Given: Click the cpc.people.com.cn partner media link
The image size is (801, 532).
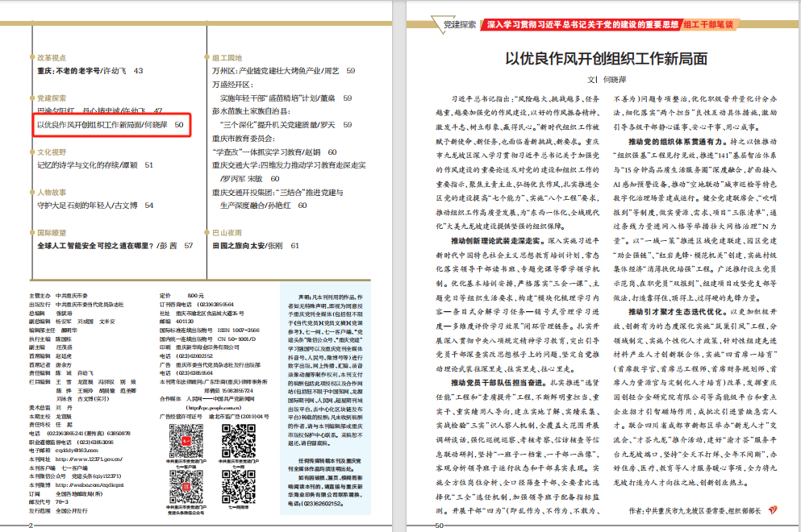Looking at the screenshot, I should [214, 407].
